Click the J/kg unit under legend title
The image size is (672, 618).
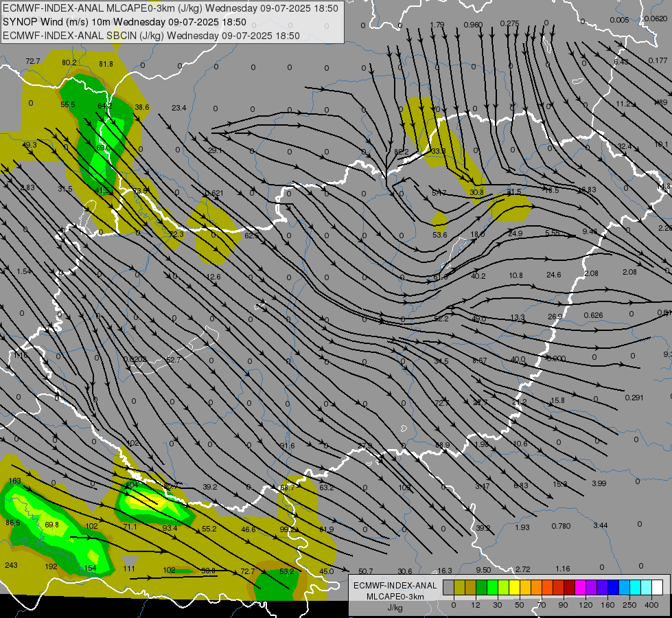point(395,608)
